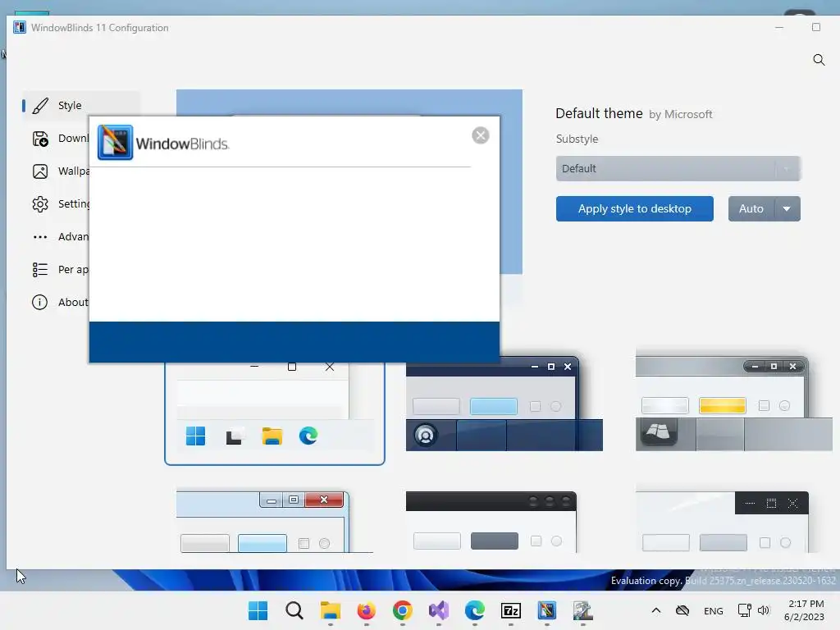The image size is (840, 630).
Task: Open the Wallpaper section icon
Action: coord(40,171)
